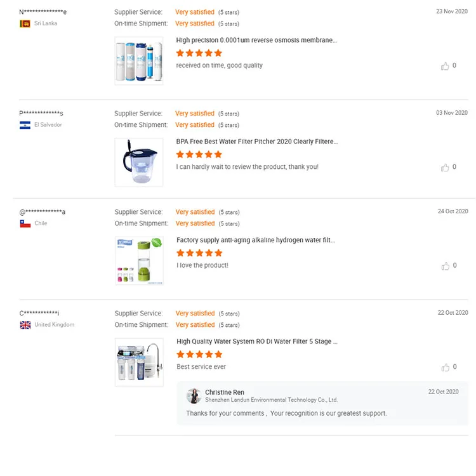
Task: Open "BPA Free Best Water Filter Pitcher" link
Action: click(256, 142)
